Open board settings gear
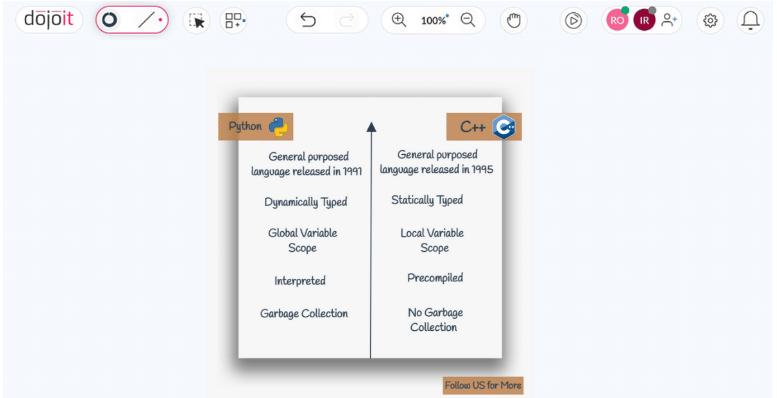Screen dimensions: 777x398 [x=710, y=20]
